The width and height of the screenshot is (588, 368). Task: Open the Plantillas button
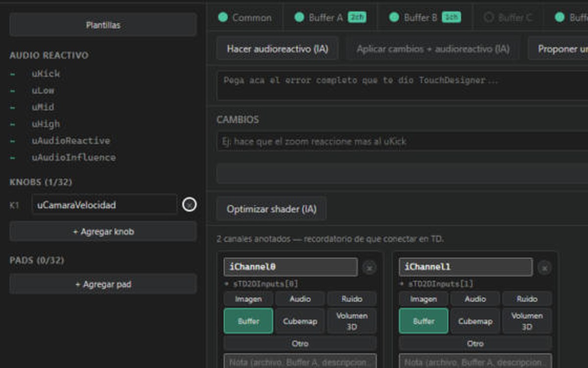coord(103,25)
